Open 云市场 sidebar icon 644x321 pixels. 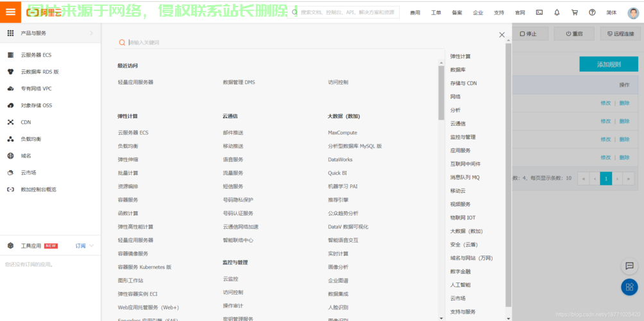[11, 173]
